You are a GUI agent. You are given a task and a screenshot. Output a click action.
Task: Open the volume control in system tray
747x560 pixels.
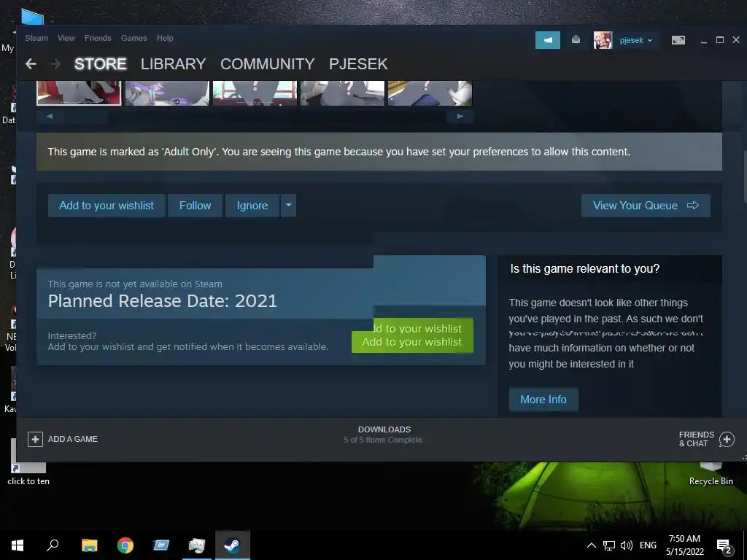click(627, 545)
